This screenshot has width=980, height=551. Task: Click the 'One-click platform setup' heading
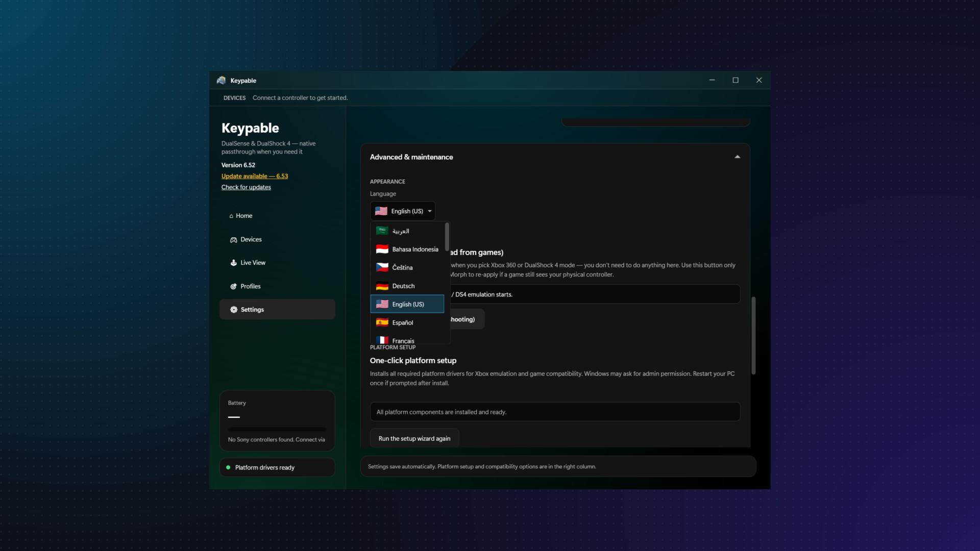(413, 361)
